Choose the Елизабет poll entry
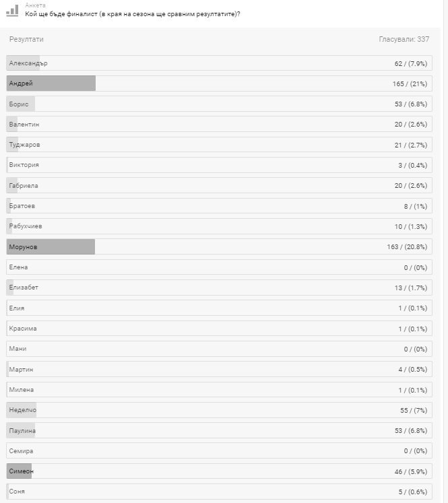Viewport: 448px width, 503px height. [220, 288]
